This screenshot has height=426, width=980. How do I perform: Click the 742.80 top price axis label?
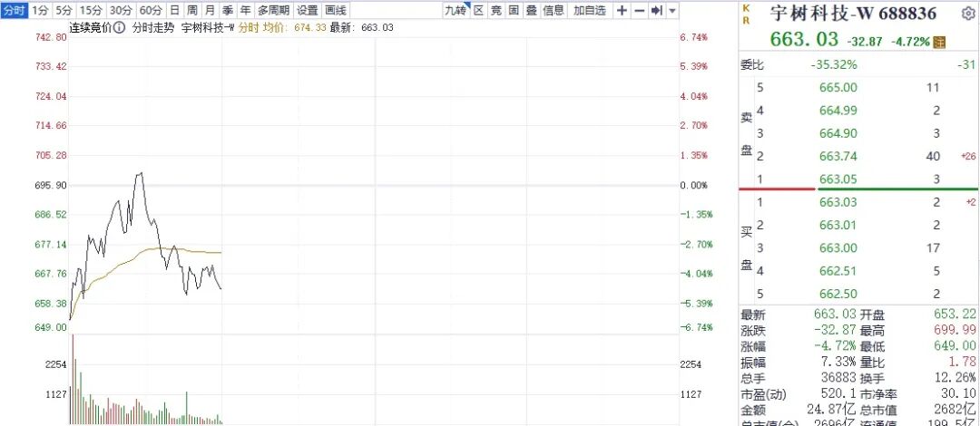pyautogui.click(x=53, y=37)
